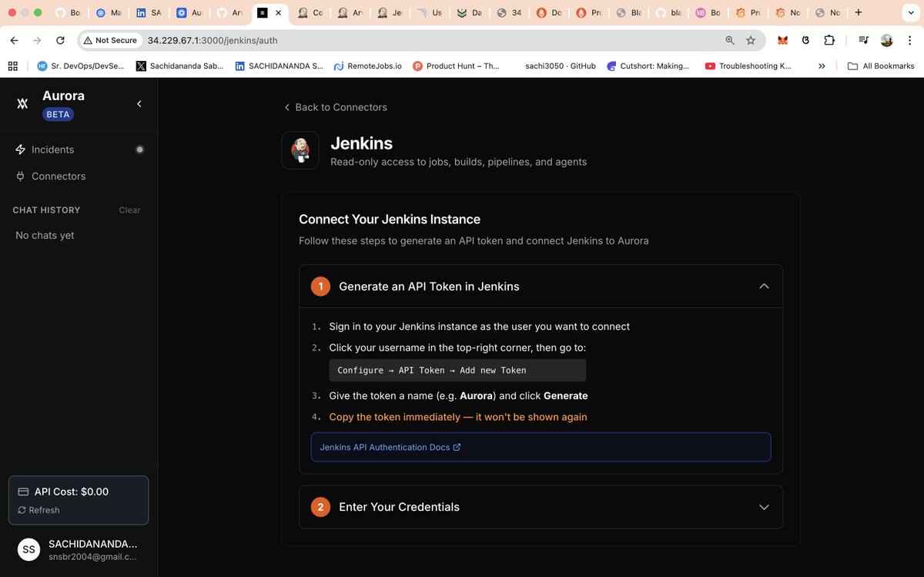Viewport: 924px width, 577px height.
Task: Close the active Aurora tab
Action: point(279,13)
